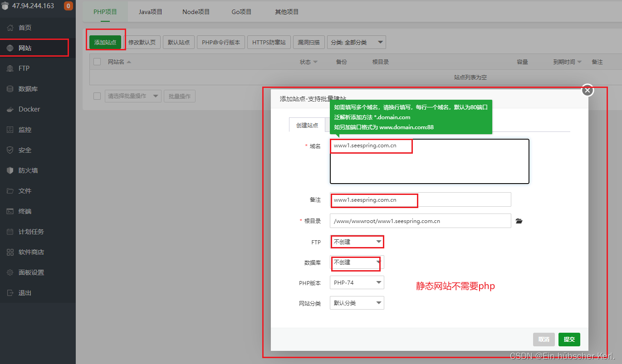This screenshot has height=364, width=622.
Task: Open the 请选择批量操作 dropdown
Action: tap(133, 96)
